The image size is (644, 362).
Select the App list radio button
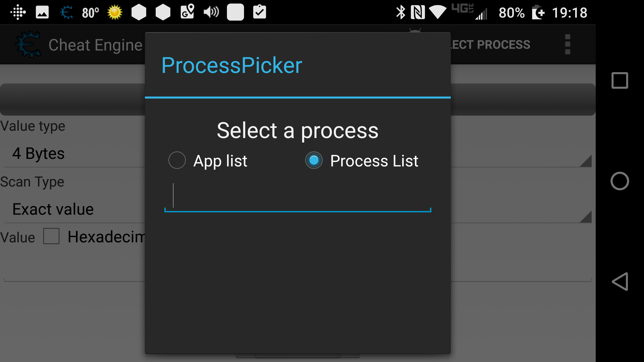177,160
